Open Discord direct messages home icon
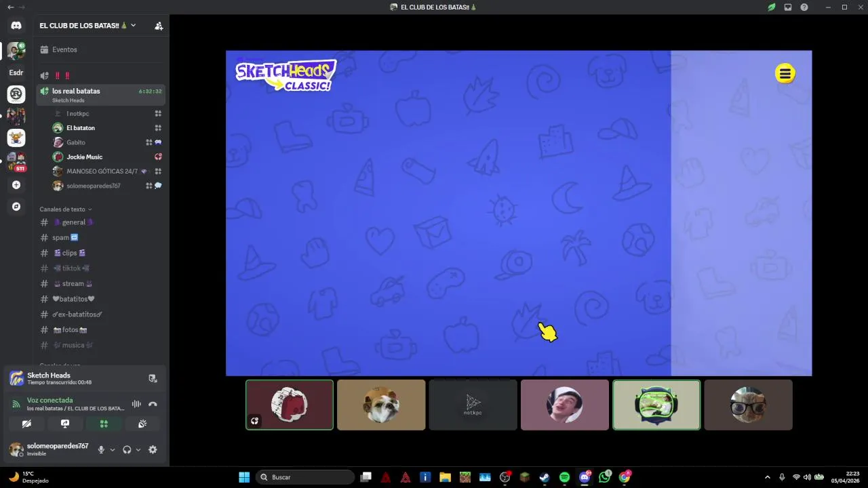 pos(16,26)
